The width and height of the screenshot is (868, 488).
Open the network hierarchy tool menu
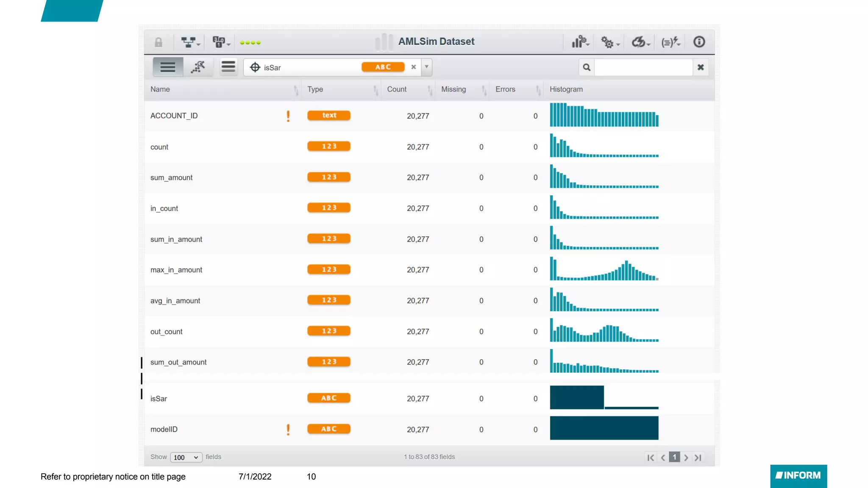(189, 42)
